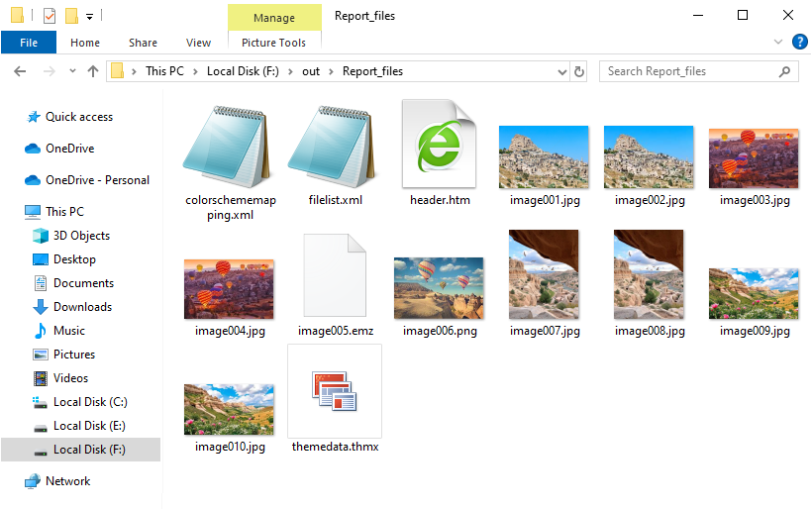Click the refresh icon next to address bar

579,71
